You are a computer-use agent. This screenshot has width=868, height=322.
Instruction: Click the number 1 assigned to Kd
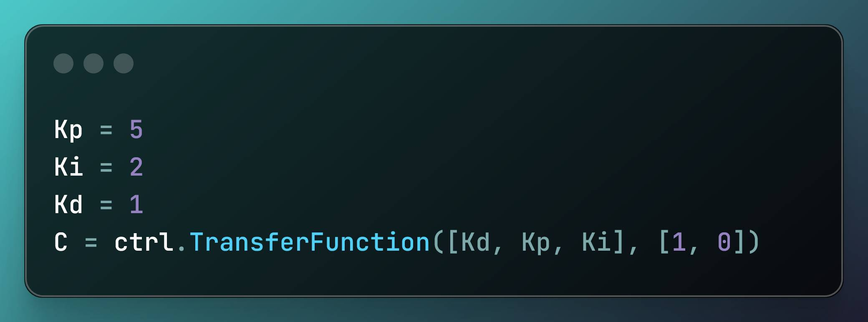[x=136, y=205]
